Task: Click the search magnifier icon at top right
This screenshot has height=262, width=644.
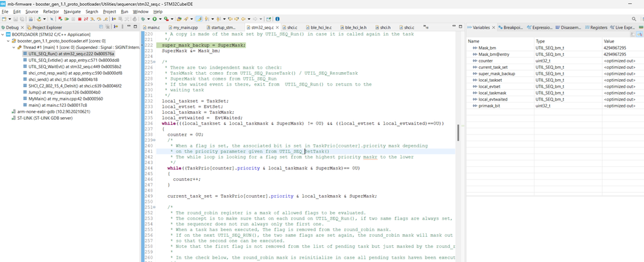Action: pos(634,19)
